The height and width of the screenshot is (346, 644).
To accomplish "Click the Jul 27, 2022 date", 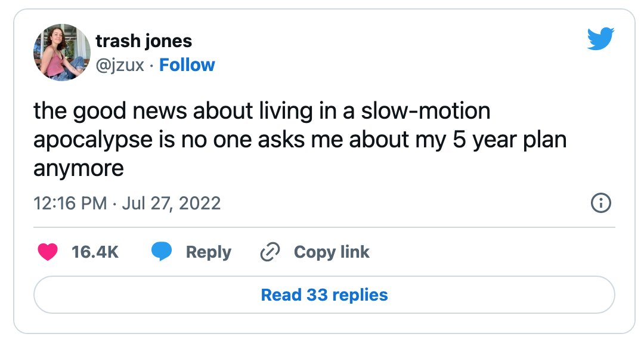I will tap(171, 203).
